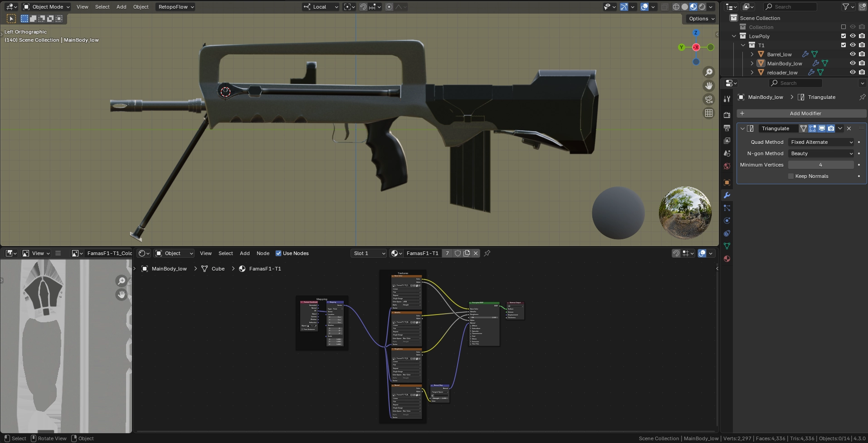Toggle camera view icon in viewport
This screenshot has height=443, width=868.
[709, 99]
